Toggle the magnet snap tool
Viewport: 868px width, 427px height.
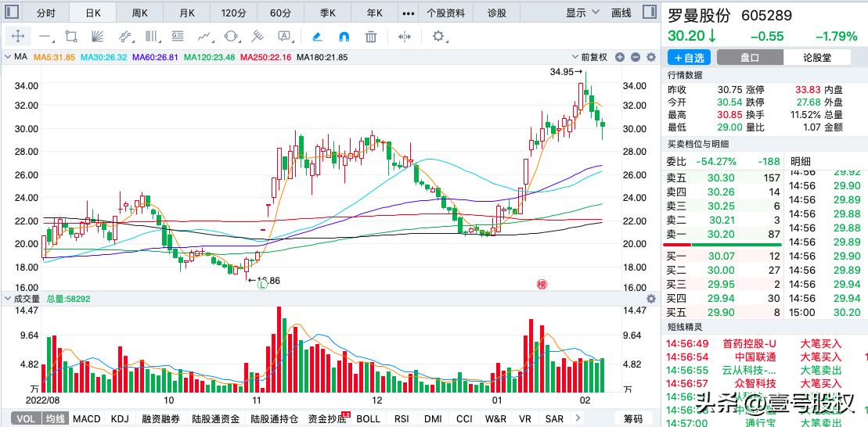344,37
